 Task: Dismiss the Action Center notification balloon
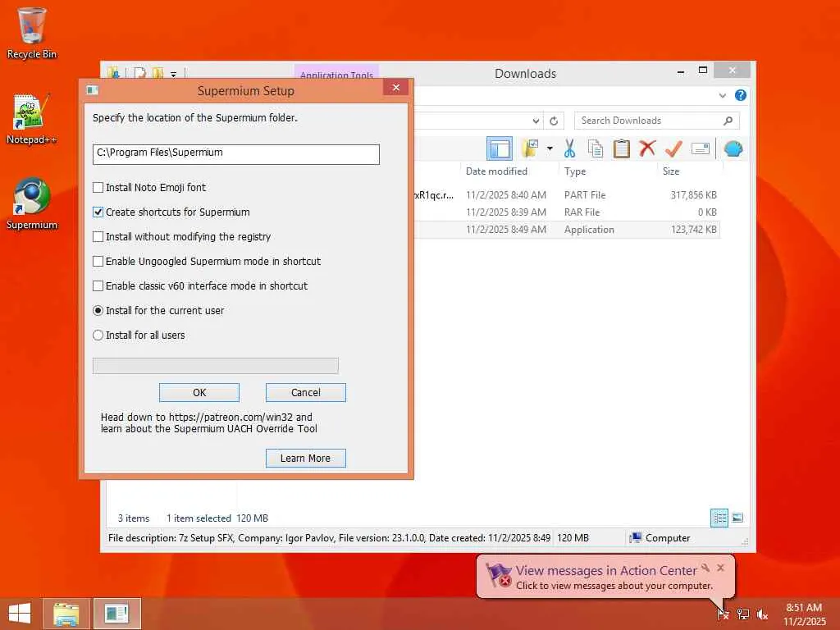click(721, 568)
